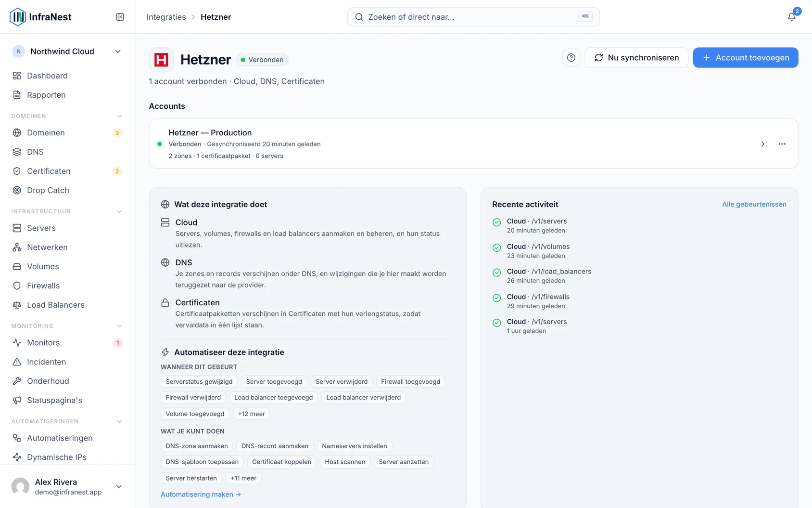Collapse the Infrastructuur sidebar section
Viewport: 812px width, 508px height.
[119, 211]
